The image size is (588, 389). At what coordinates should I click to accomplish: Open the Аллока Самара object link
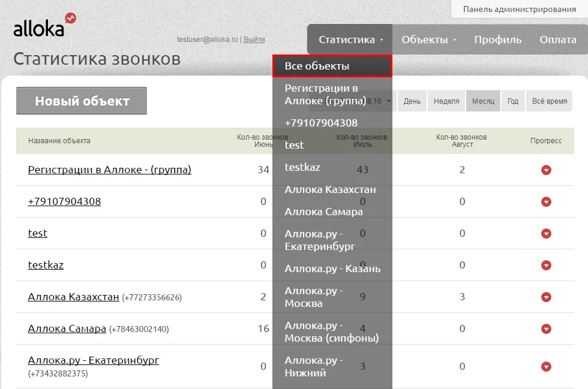(x=67, y=328)
